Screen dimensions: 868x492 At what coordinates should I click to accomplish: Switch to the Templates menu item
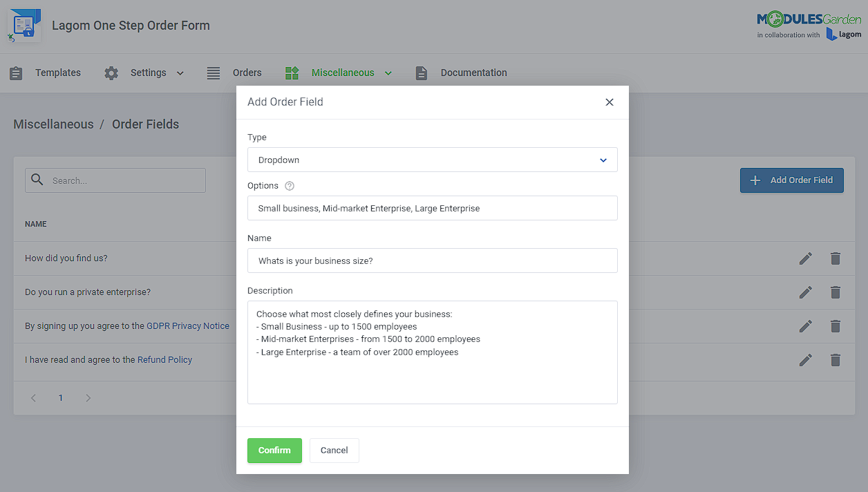coord(58,72)
